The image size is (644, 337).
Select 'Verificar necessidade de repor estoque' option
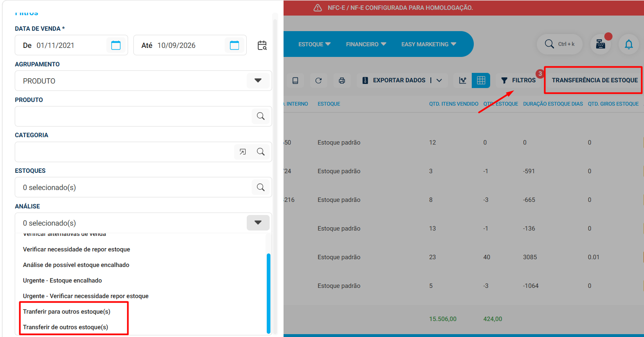point(77,249)
